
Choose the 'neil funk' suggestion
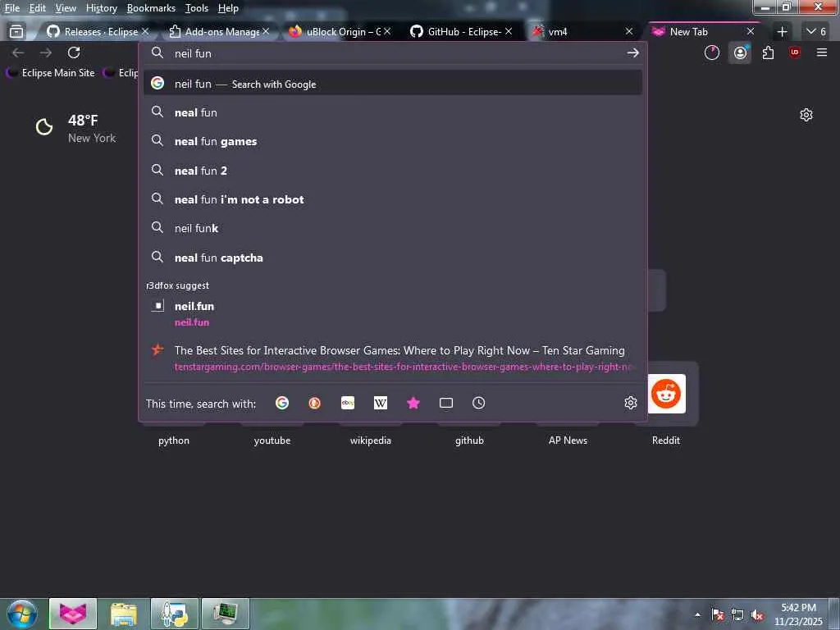[x=393, y=228]
